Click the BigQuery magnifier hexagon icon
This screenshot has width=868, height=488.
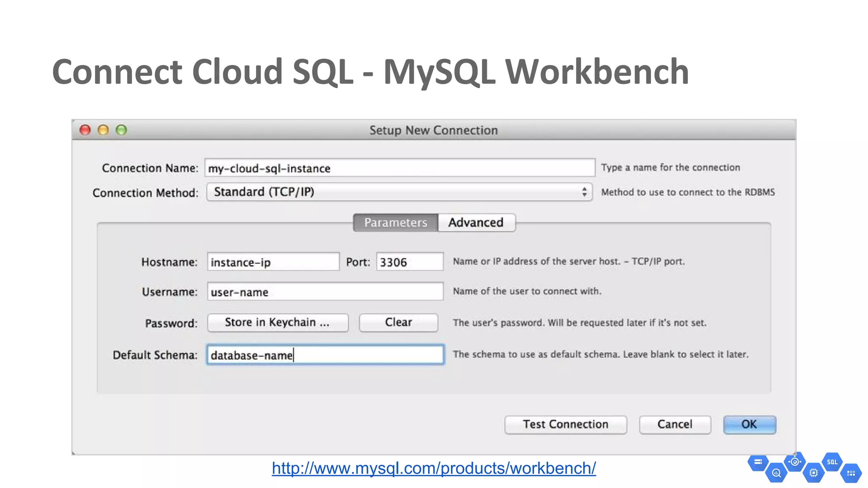[x=776, y=473]
